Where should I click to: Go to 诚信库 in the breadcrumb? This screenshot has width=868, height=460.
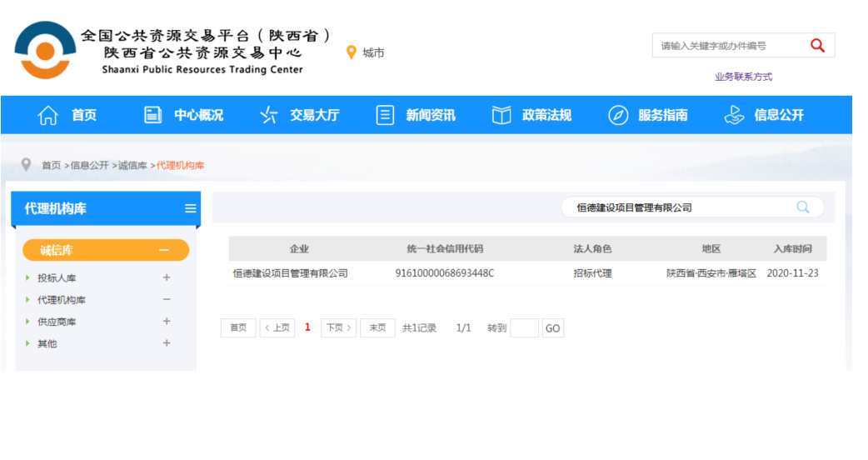(x=132, y=166)
